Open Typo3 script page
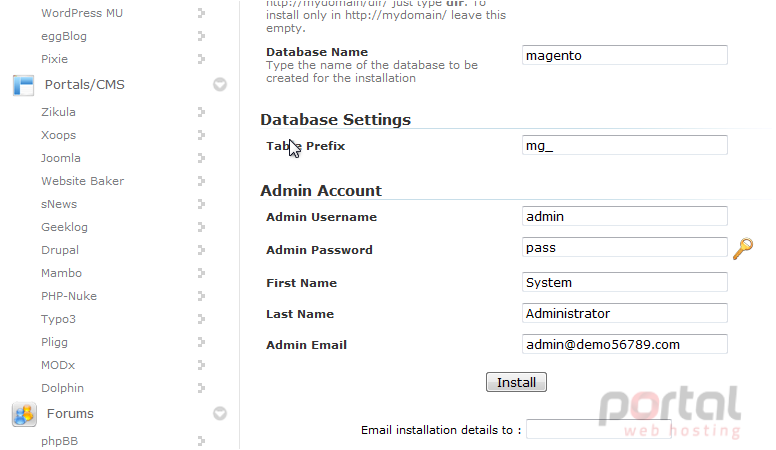Viewport: 776px width, 450px height. [58, 319]
